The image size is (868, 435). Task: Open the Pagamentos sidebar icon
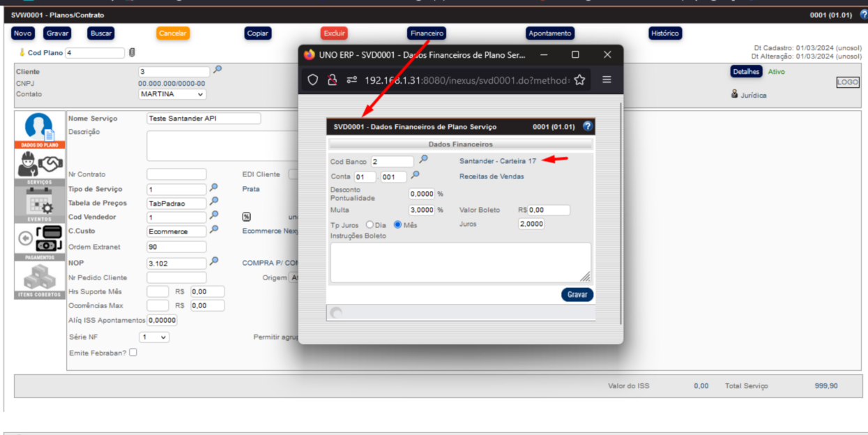(40, 240)
